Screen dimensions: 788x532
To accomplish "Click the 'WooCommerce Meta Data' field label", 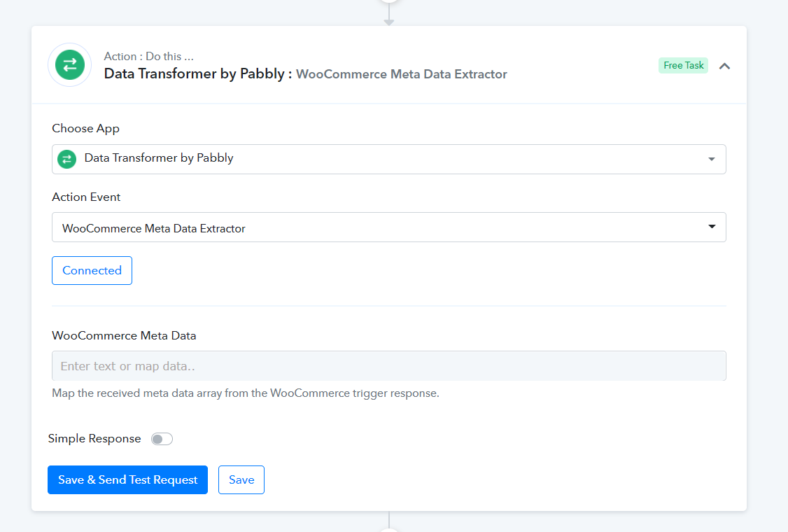I will [x=124, y=335].
